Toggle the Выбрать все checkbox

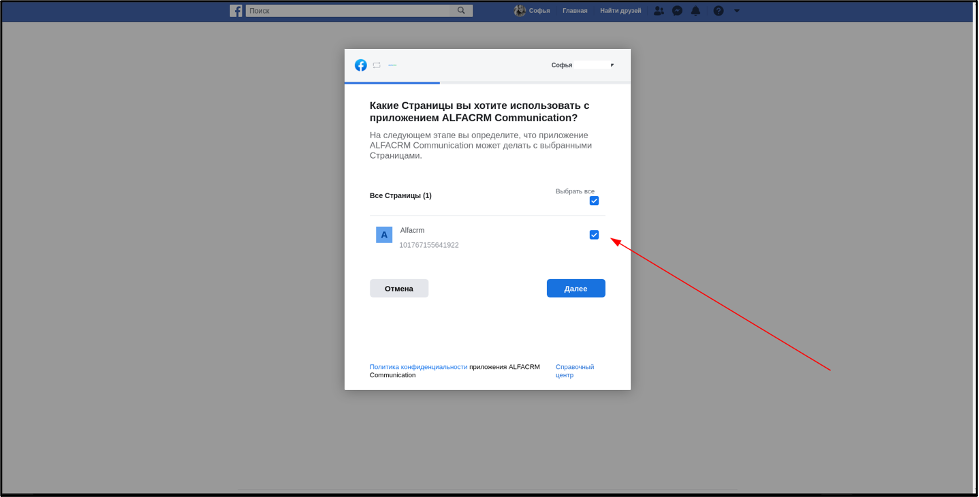594,200
